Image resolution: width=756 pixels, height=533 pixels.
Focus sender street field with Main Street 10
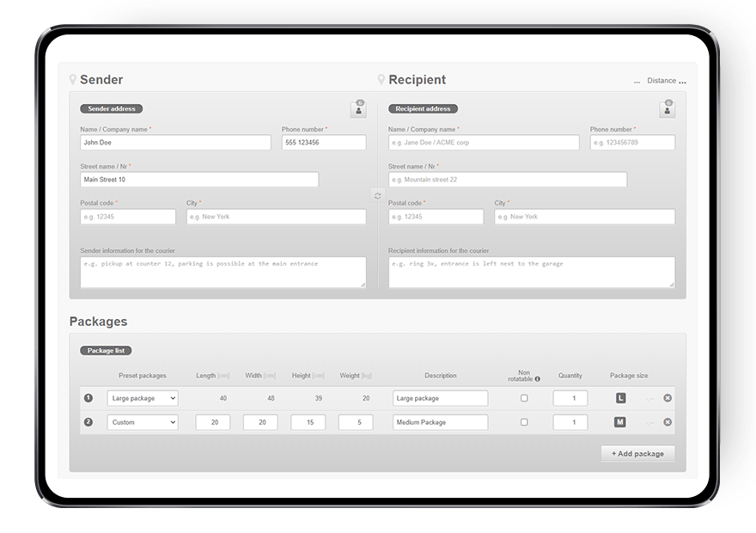coord(199,180)
